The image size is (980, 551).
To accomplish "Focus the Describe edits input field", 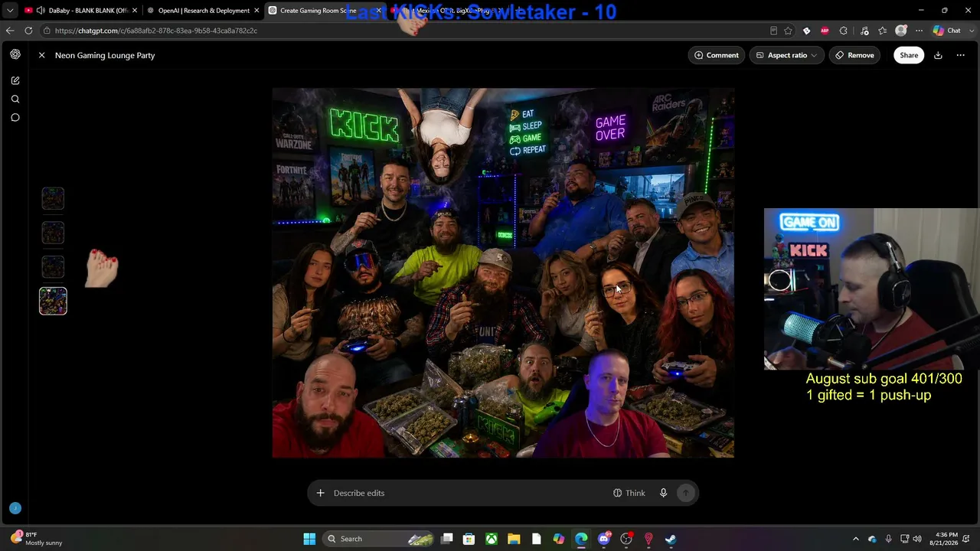I will point(467,493).
